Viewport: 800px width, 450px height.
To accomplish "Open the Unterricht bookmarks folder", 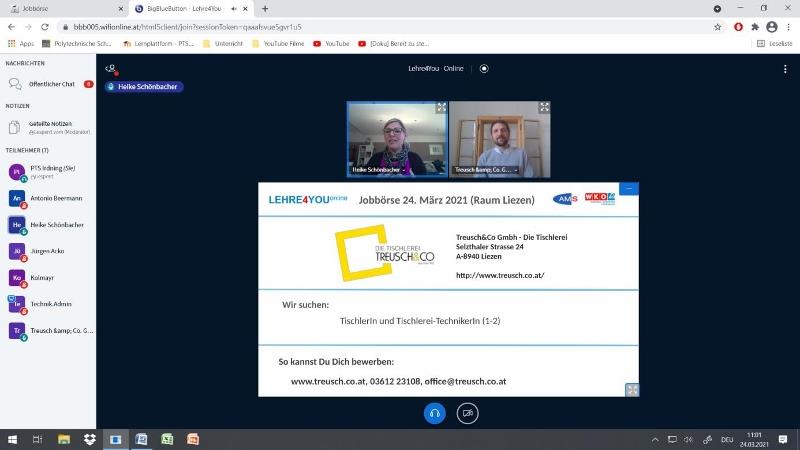I will (x=223, y=44).
